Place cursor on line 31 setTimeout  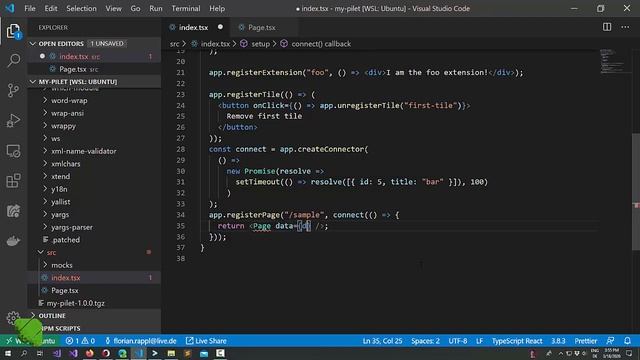(257, 182)
